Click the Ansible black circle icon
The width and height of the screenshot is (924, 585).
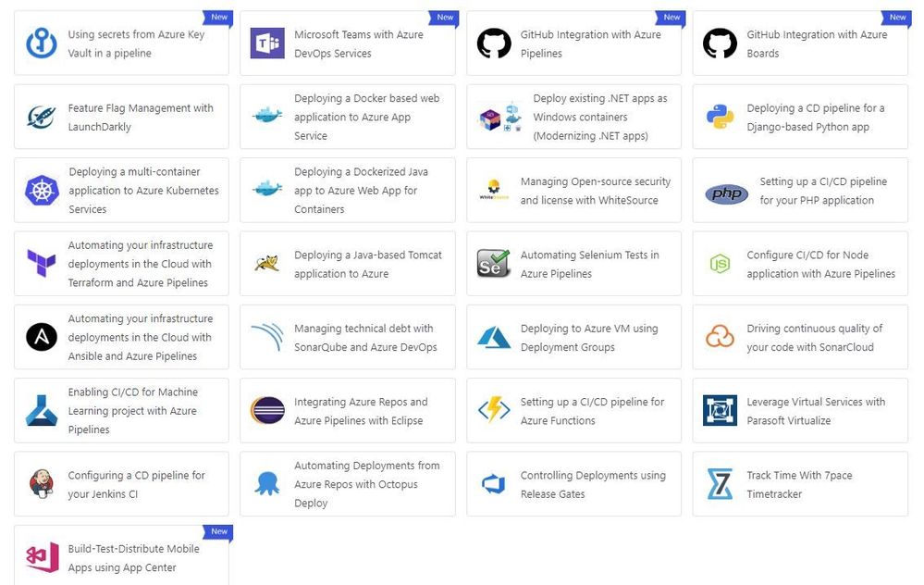[42, 337]
